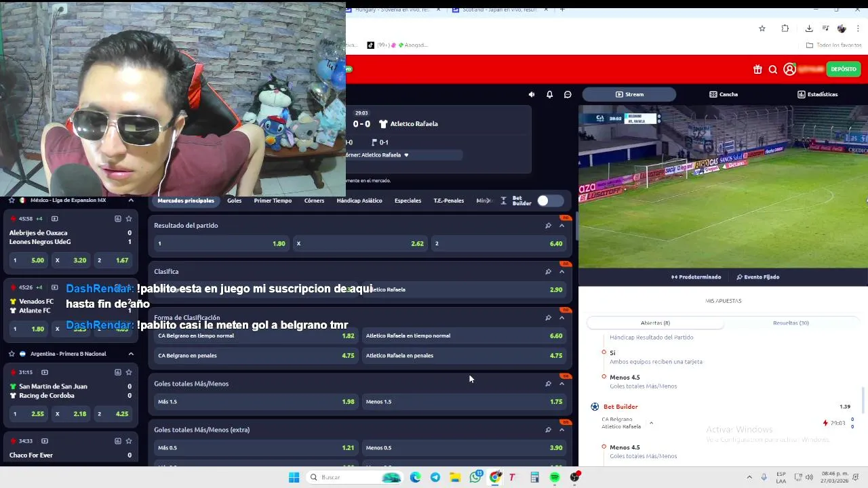Collapse the Goles totales Más/Menos (extra) market
This screenshot has width=868, height=488.
561,430
